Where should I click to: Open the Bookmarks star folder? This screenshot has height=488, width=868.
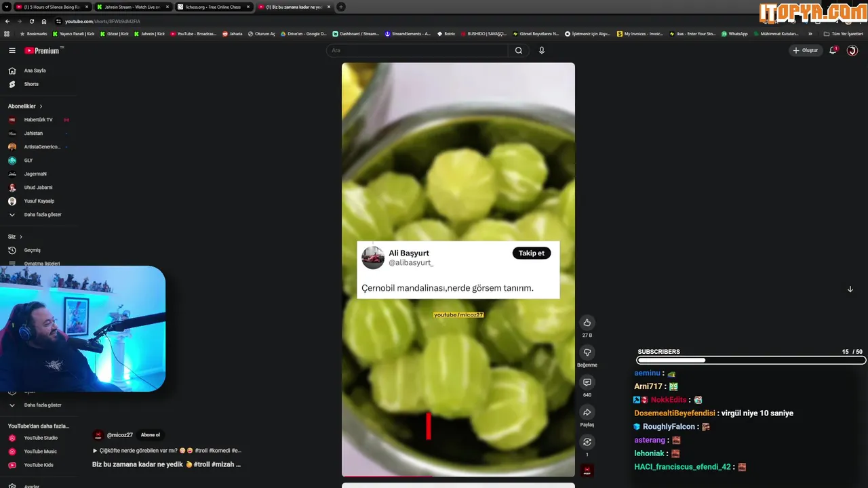pyautogui.click(x=34, y=33)
